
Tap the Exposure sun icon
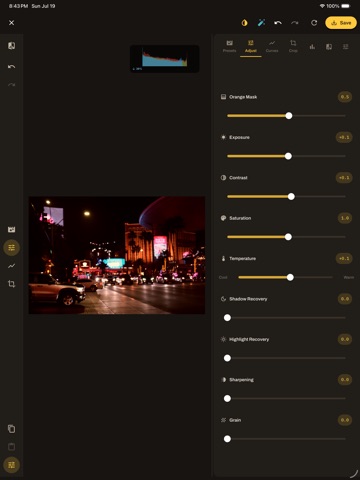click(223, 137)
